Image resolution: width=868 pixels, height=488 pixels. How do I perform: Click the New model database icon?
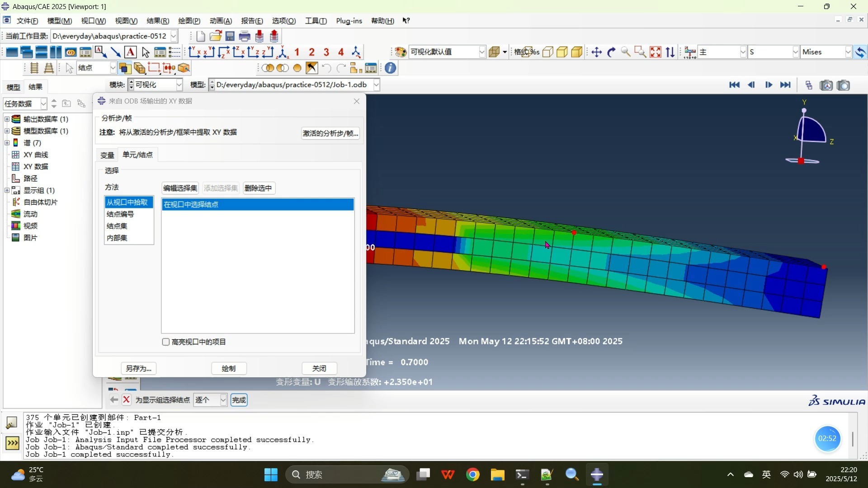[x=201, y=36]
